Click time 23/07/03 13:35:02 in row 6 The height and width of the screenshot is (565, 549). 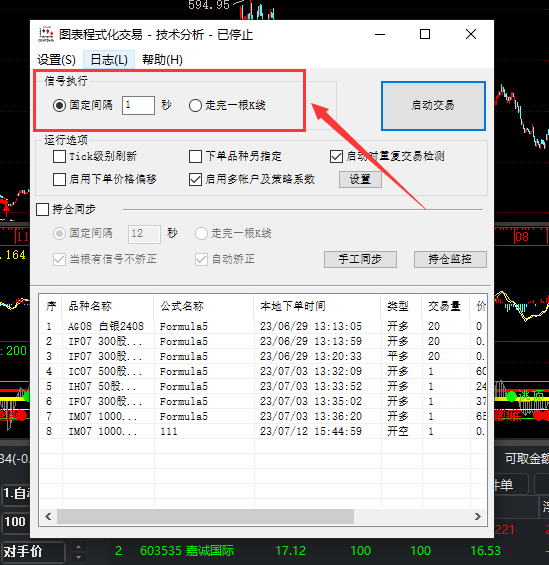(311, 401)
